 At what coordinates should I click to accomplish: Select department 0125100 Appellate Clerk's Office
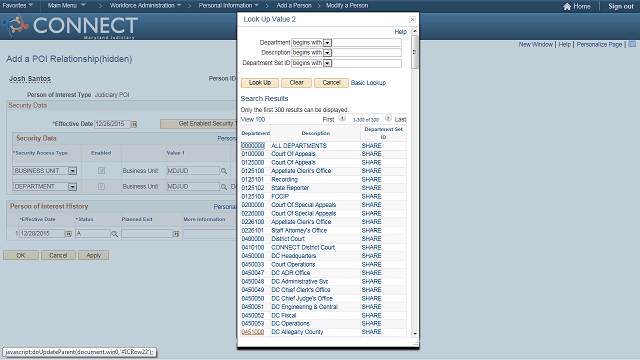253,171
